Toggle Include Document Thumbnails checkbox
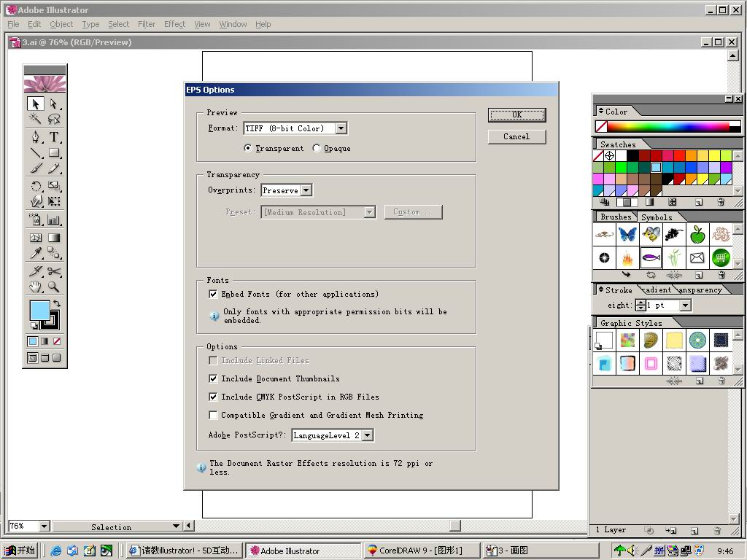Image resolution: width=747 pixels, height=560 pixels. tap(214, 378)
